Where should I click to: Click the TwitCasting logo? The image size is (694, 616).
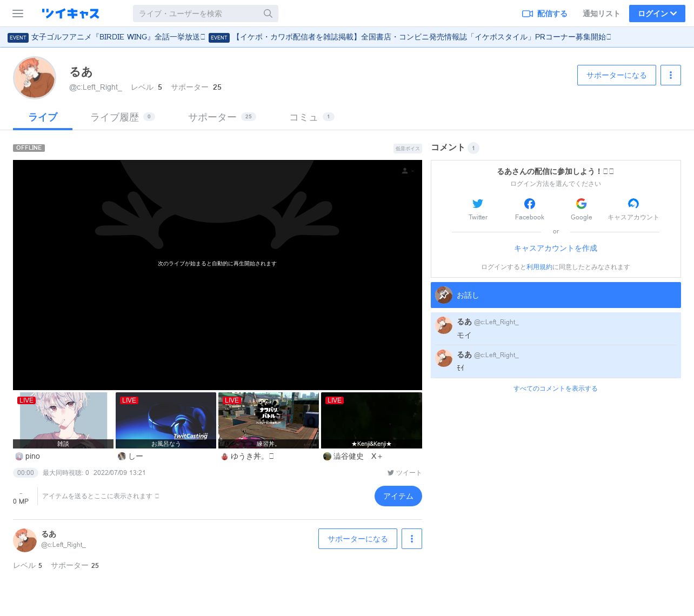point(70,14)
